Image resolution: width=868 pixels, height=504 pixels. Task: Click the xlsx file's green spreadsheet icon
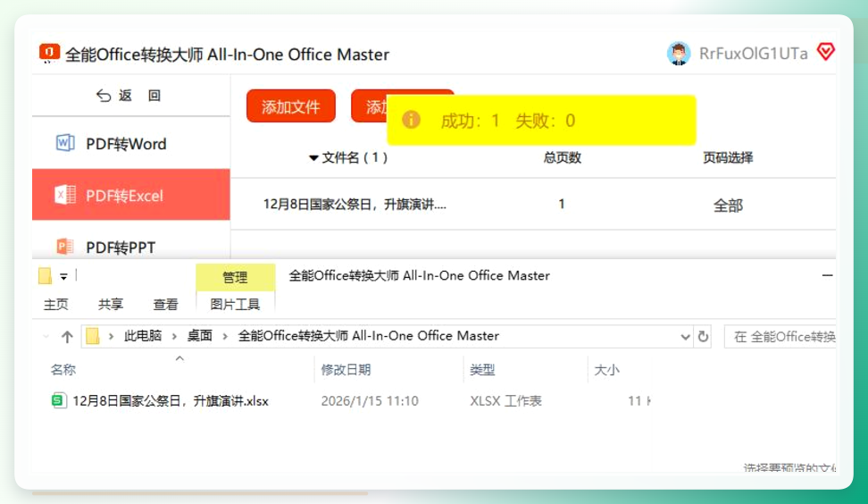[x=59, y=400]
